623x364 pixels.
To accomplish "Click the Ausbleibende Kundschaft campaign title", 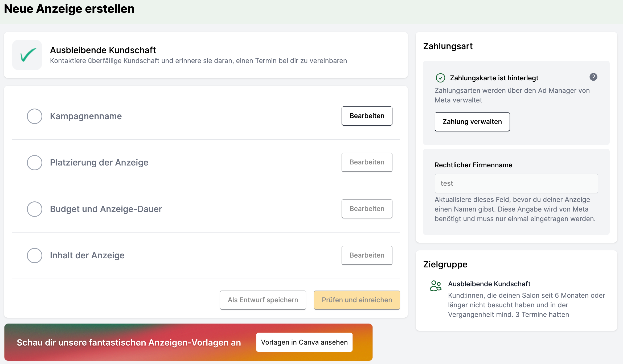I will click(103, 50).
